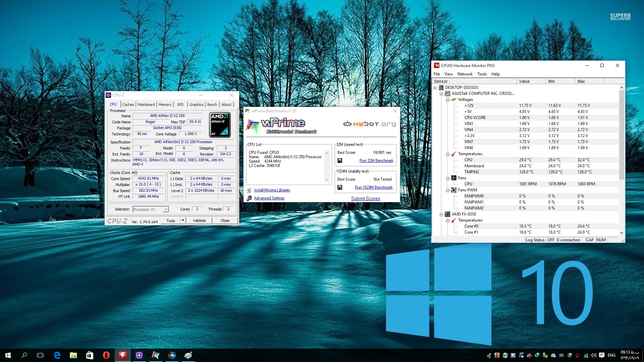Click the Close button in CPU-Z
Image resolution: width=644 pixels, height=362 pixels.
click(x=225, y=221)
